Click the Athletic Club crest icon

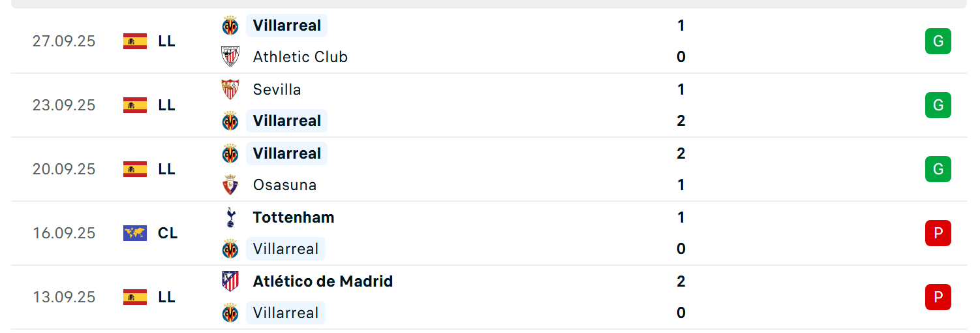coord(230,57)
